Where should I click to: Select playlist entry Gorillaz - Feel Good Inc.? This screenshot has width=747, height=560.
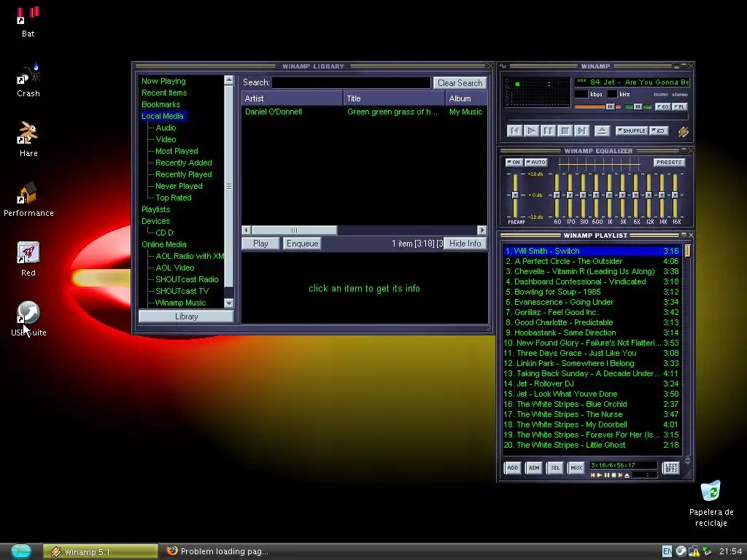coord(592,312)
